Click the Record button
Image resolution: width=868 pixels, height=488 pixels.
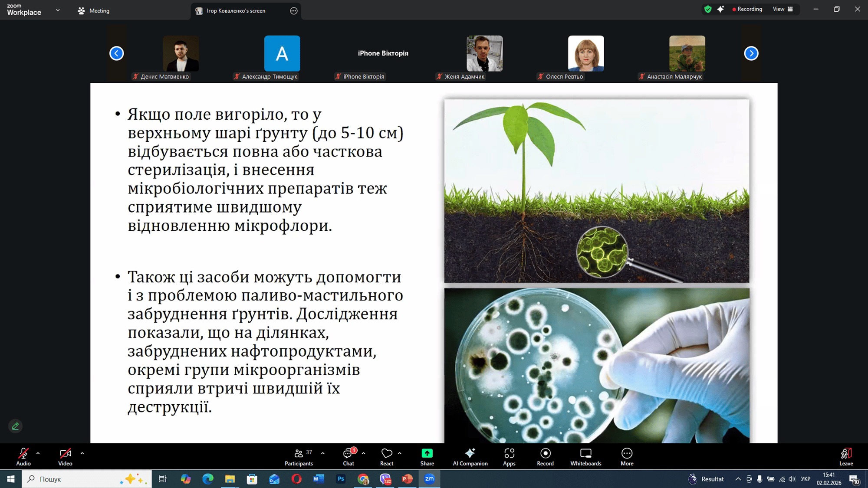point(545,457)
